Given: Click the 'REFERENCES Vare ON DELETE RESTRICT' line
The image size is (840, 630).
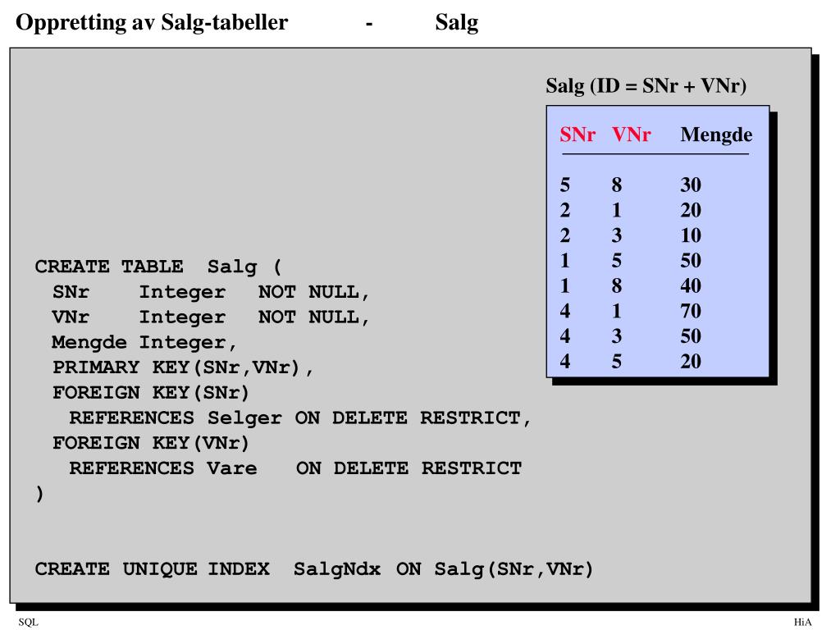Looking at the screenshot, I should pyautogui.click(x=295, y=468).
